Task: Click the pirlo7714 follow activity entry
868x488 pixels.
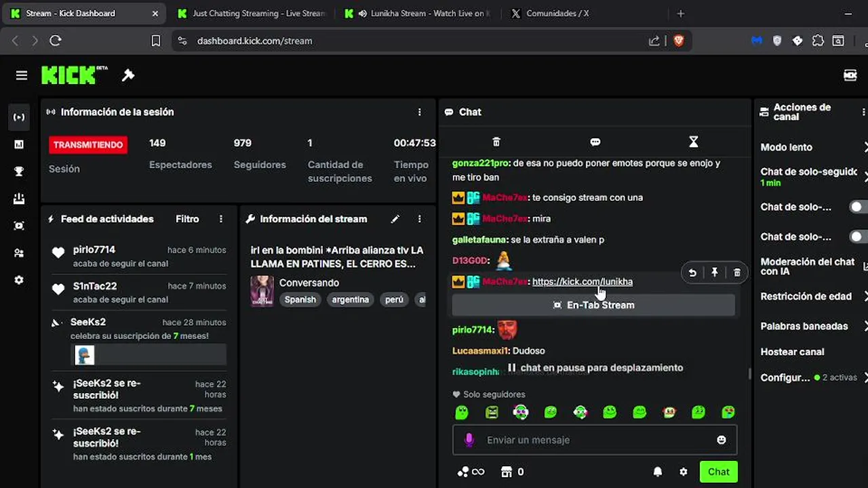Action: [140, 256]
